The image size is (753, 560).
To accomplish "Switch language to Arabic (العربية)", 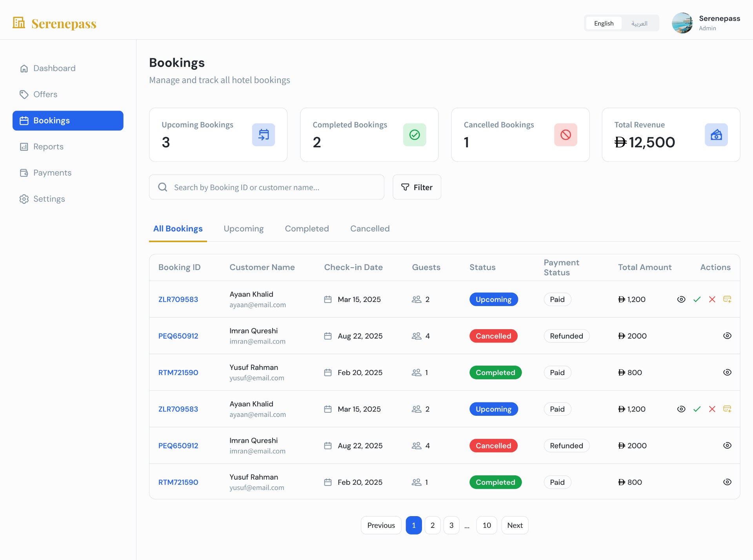I will (x=639, y=23).
